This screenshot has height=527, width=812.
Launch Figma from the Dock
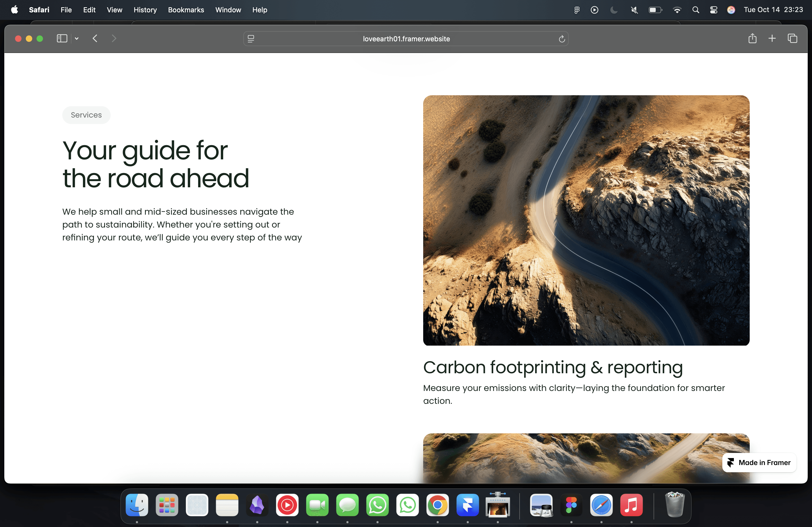coord(571,505)
